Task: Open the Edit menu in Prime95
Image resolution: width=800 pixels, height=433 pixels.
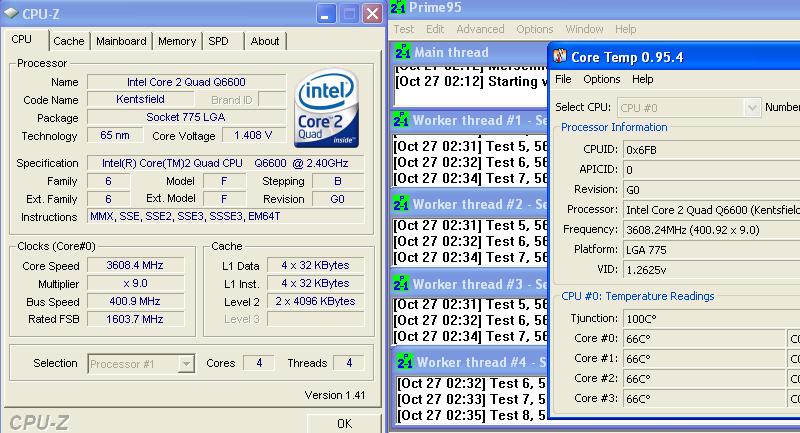Action: pyautogui.click(x=435, y=29)
